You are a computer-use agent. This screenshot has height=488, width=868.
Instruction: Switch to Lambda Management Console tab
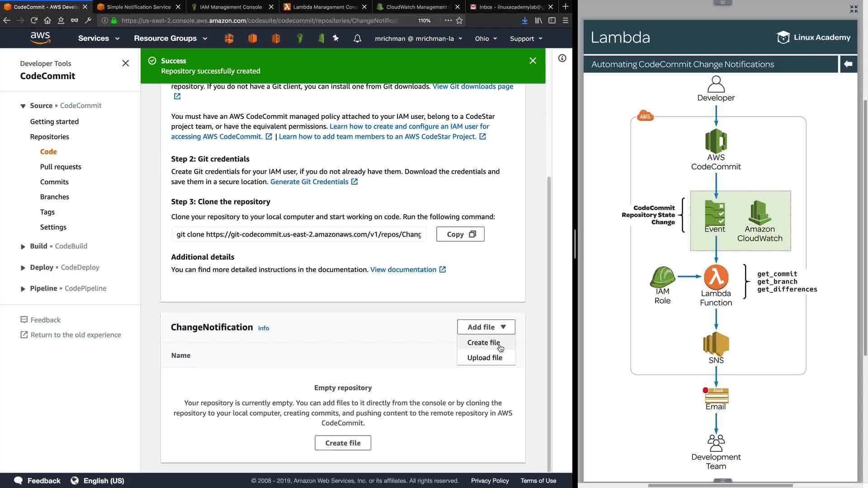tap(325, 7)
